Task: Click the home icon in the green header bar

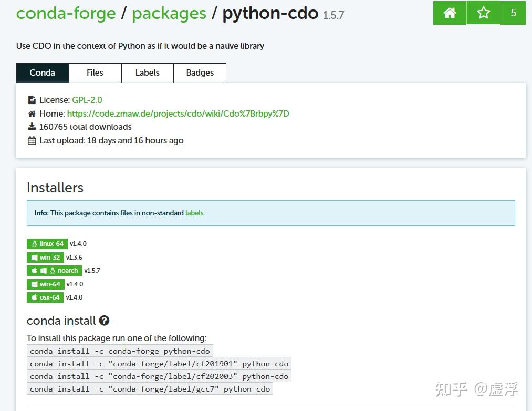Action: tap(449, 13)
